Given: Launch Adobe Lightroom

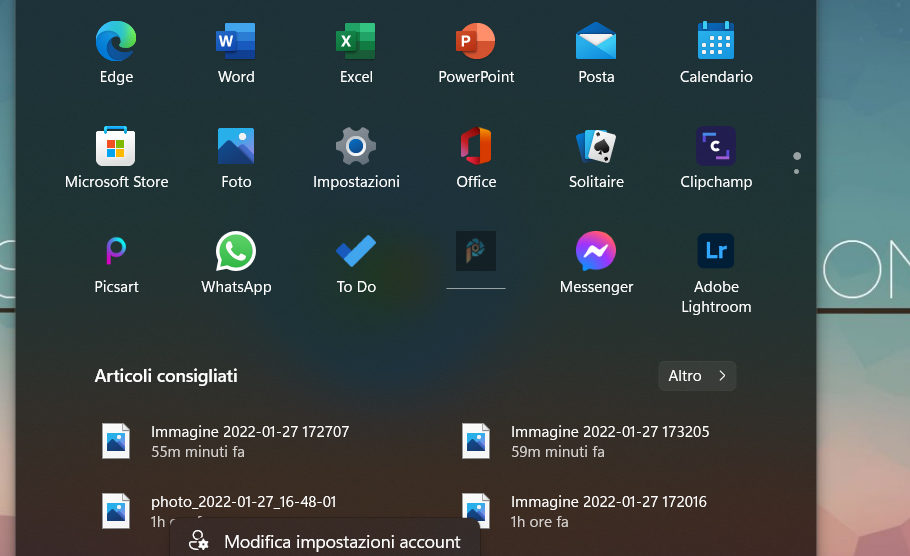Looking at the screenshot, I should pyautogui.click(x=716, y=273).
